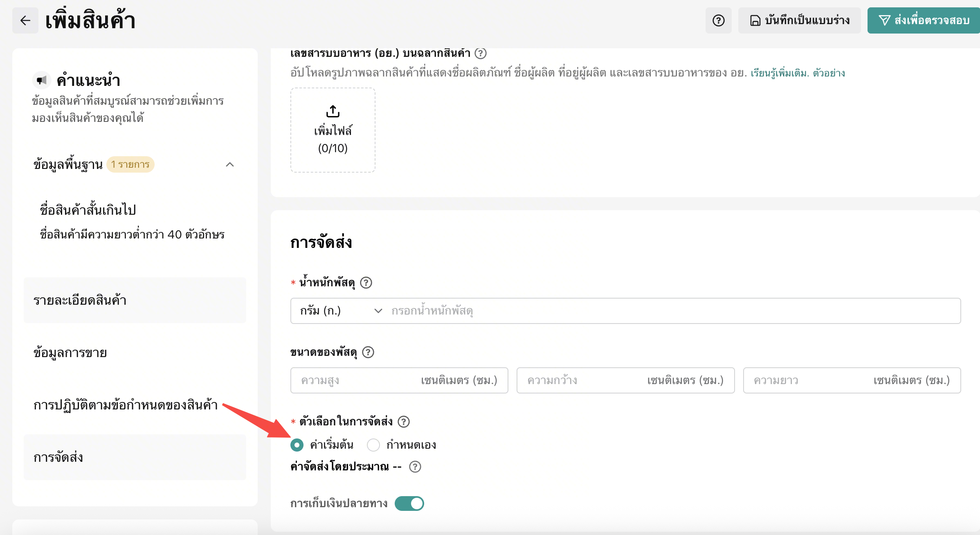The image size is (980, 535).
Task: Collapse the ข้อมูลพื้นฐาน section chevron
Action: 230,164
